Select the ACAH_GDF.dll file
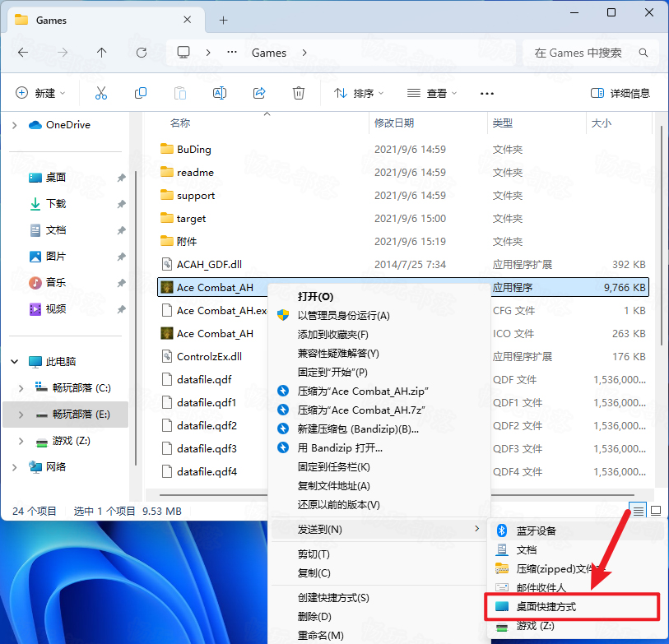Image resolution: width=669 pixels, height=644 pixels. click(201, 264)
